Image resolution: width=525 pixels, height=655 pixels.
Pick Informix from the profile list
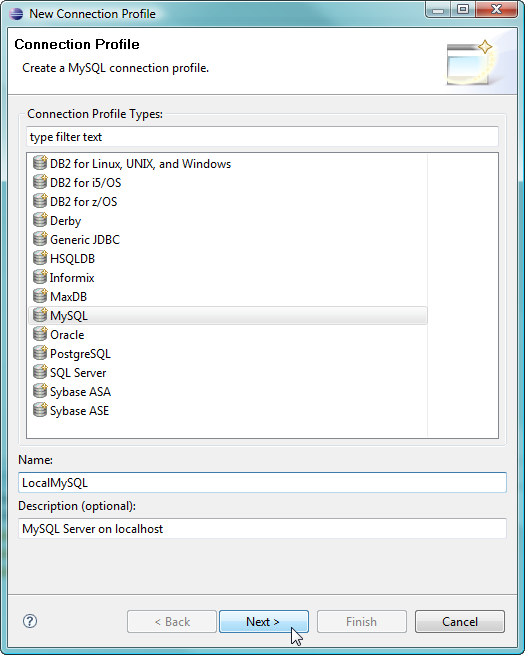click(72, 278)
